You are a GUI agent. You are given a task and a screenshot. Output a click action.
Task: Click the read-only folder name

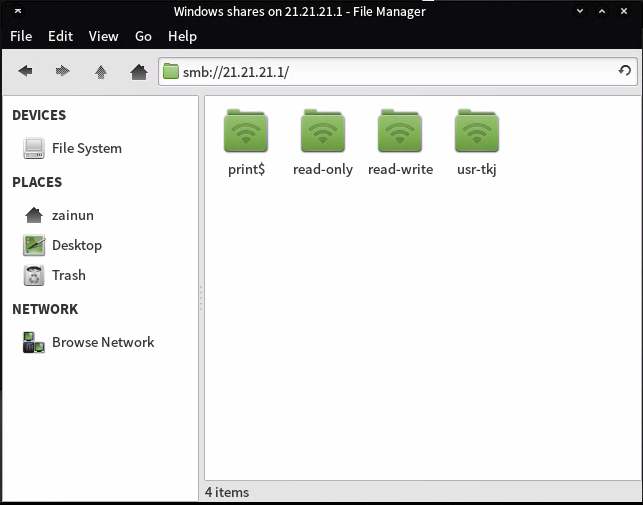click(323, 169)
